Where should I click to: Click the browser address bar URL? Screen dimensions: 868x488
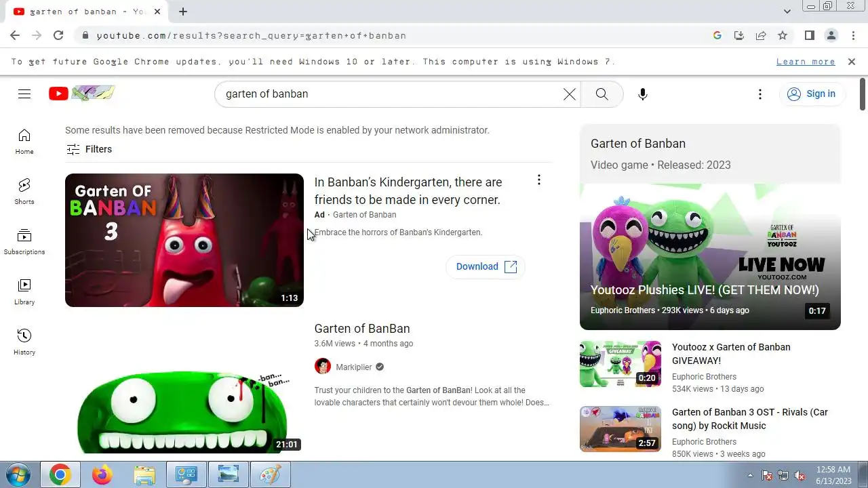[x=251, y=35]
